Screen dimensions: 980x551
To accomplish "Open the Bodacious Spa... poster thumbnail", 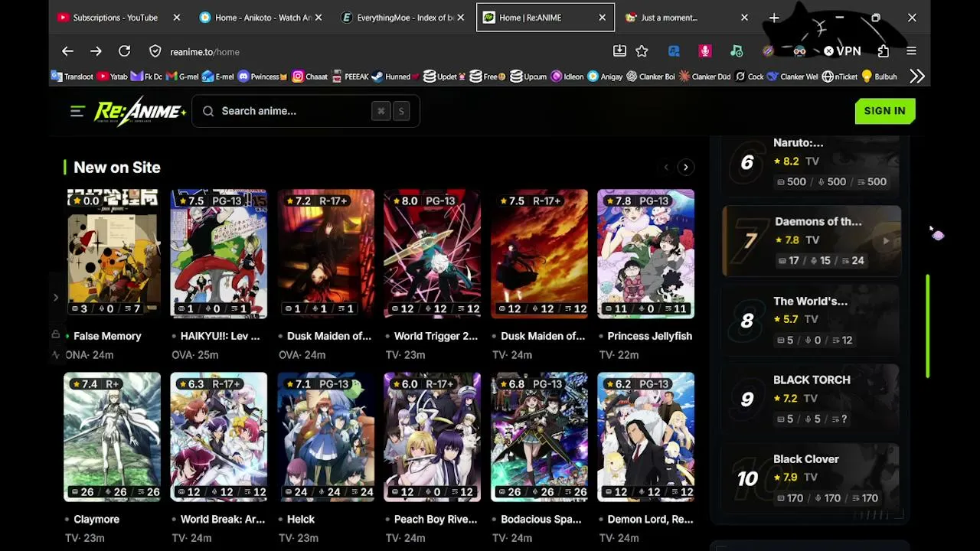I will click(x=539, y=437).
